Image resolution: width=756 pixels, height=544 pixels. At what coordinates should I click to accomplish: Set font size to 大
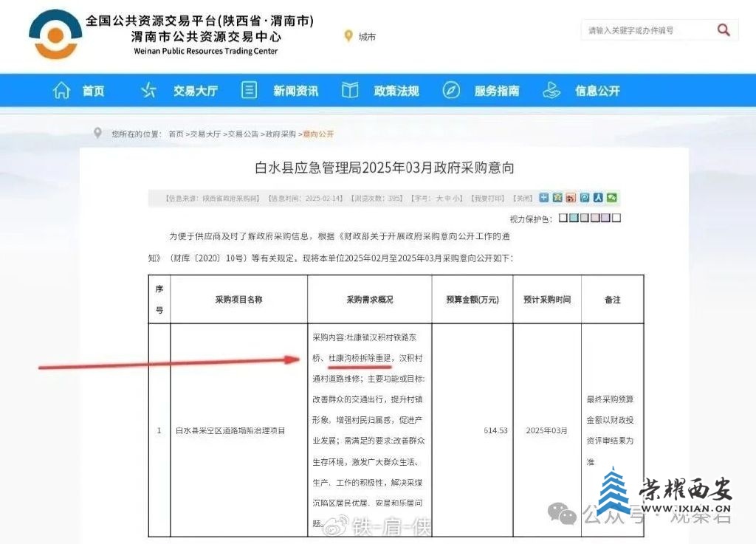point(438,199)
